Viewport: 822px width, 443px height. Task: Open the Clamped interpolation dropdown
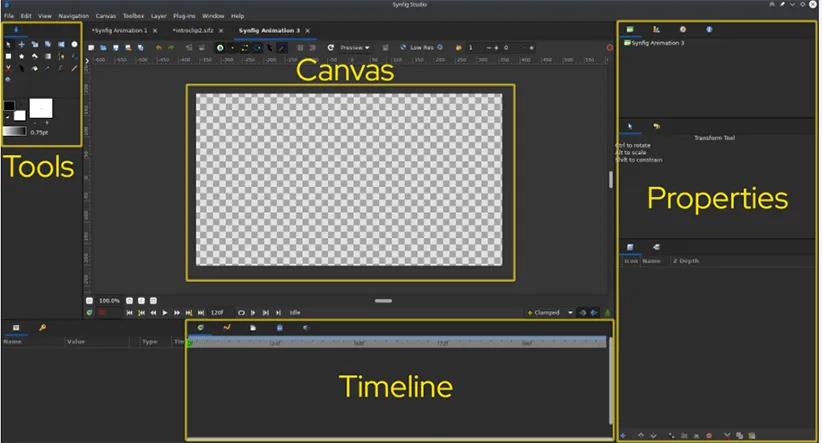pos(550,313)
